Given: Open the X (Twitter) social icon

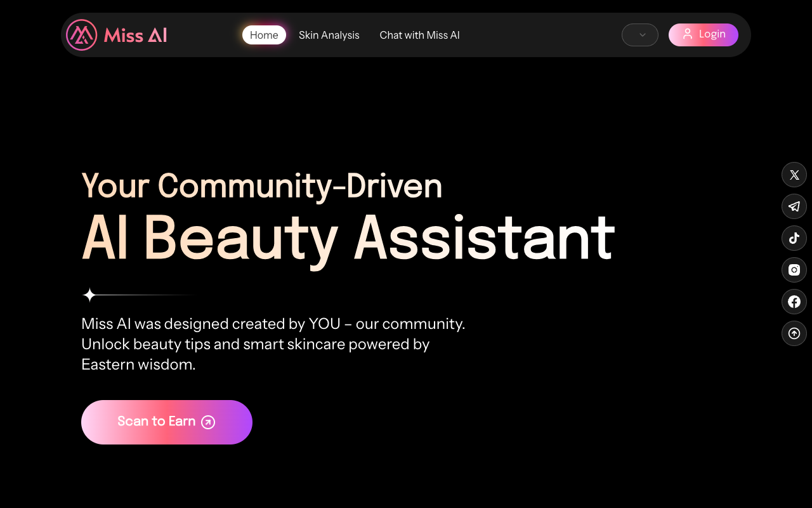Looking at the screenshot, I should (x=794, y=175).
